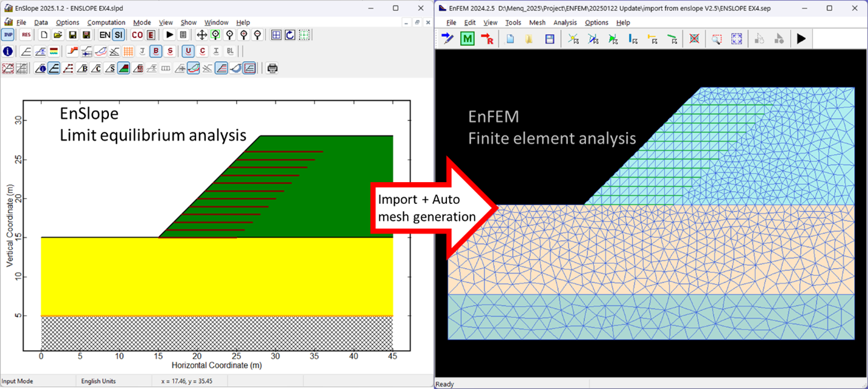This screenshot has width=868, height=389.
Task: Open the Mesh dropdown menu in EnFEM
Action: point(537,22)
